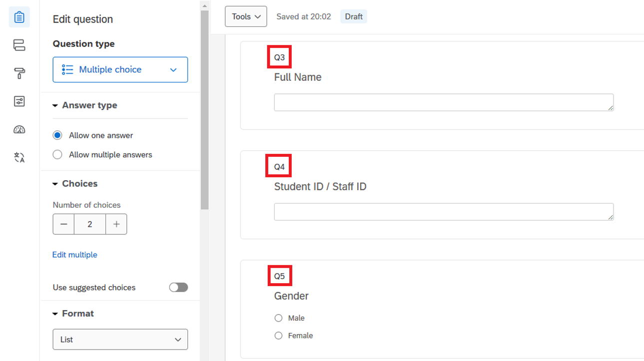Collapse the Answer type section
Viewport: 644px width, 361px height.
pyautogui.click(x=55, y=106)
